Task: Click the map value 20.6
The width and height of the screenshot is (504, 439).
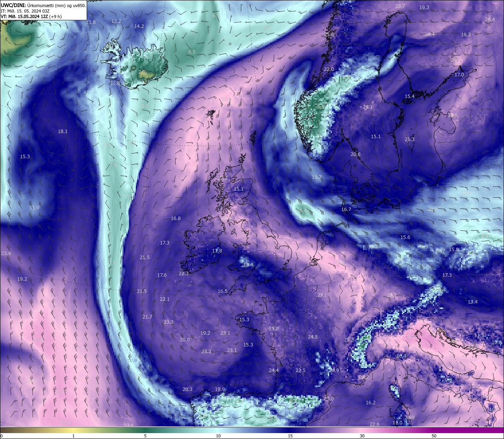Action: (356, 154)
